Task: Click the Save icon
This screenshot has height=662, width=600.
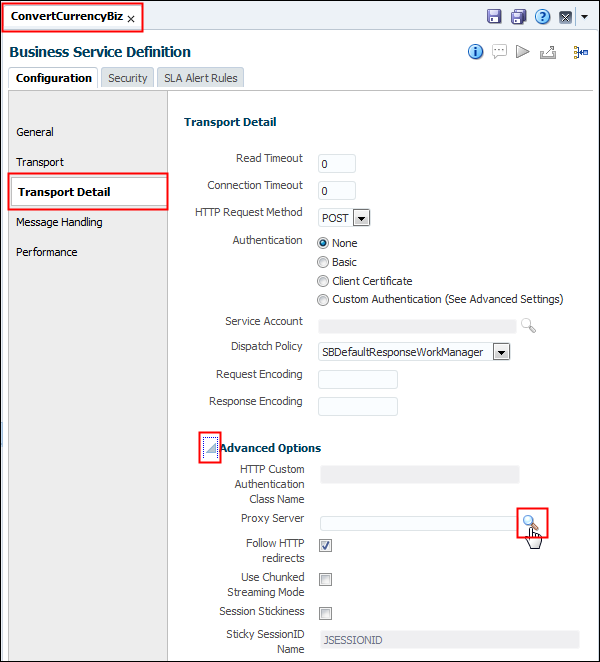Action: pyautogui.click(x=494, y=17)
